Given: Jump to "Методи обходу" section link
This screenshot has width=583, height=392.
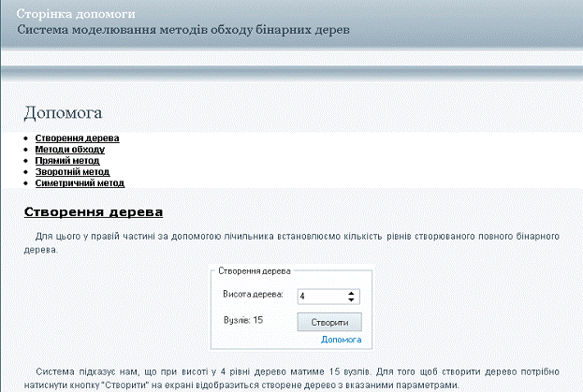Looking at the screenshot, I should 69,150.
